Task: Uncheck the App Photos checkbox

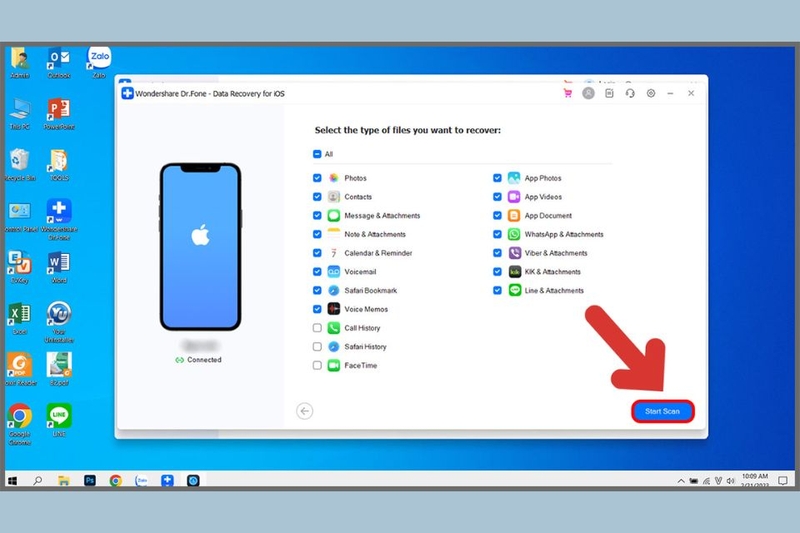Action: [x=497, y=178]
